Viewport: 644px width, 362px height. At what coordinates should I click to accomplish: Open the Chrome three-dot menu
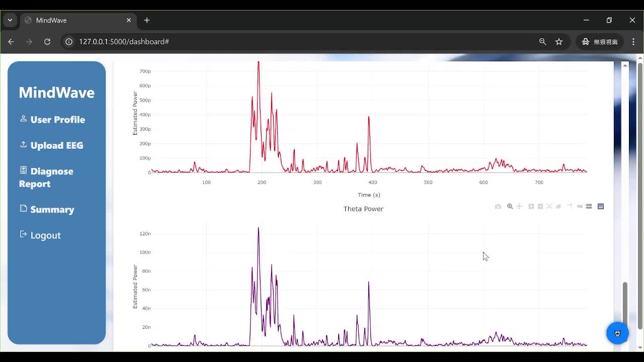[x=633, y=42]
